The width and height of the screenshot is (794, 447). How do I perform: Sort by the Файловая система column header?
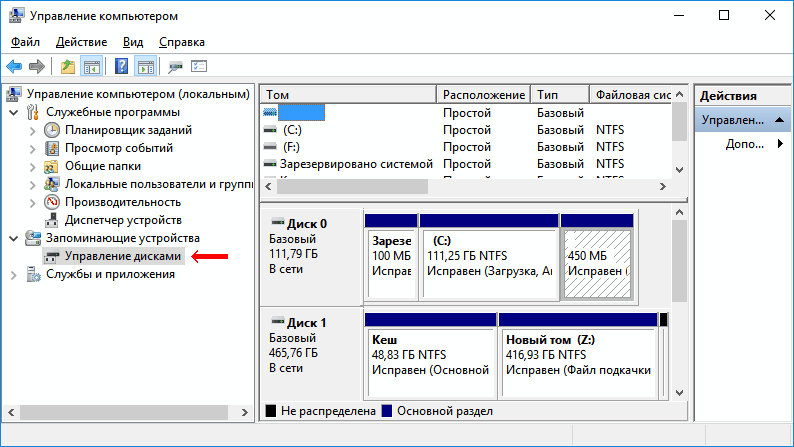(631, 95)
